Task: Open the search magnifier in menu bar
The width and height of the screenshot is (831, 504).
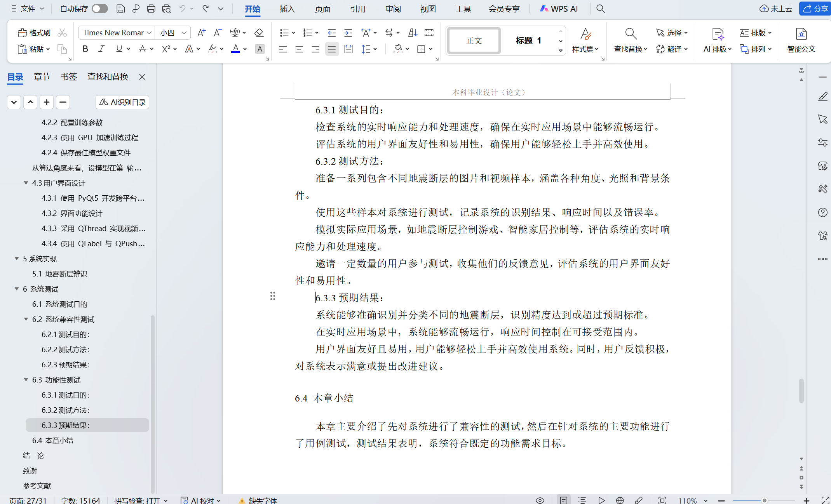Action: click(601, 9)
